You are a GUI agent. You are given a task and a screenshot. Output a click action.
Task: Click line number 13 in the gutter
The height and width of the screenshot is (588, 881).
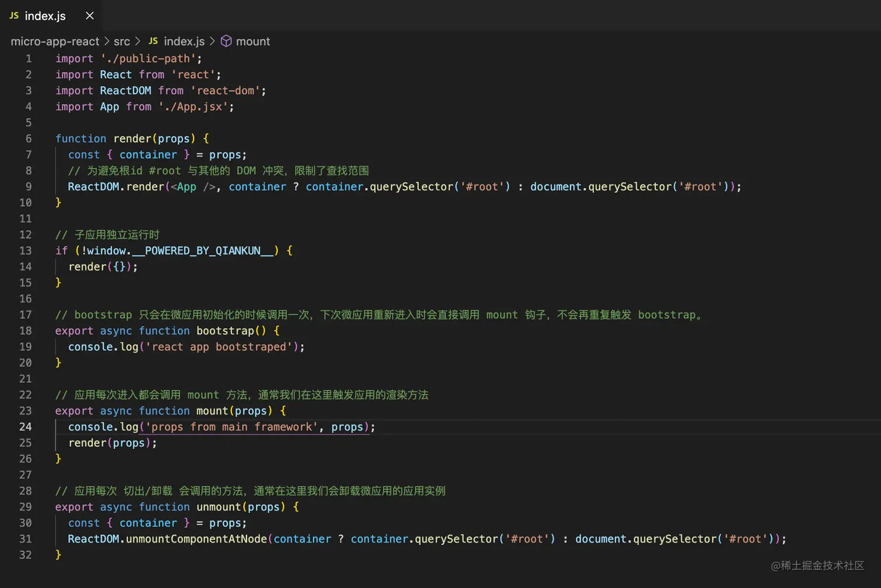coord(26,251)
